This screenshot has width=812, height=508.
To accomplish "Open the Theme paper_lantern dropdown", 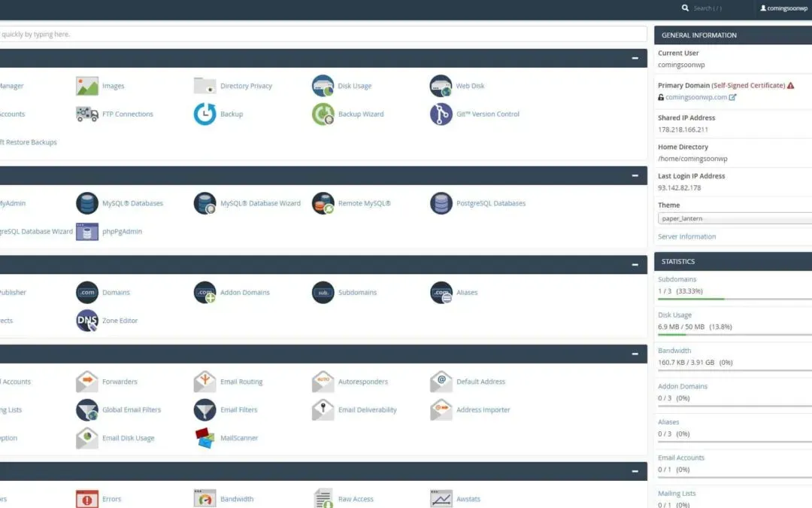I will (x=735, y=219).
